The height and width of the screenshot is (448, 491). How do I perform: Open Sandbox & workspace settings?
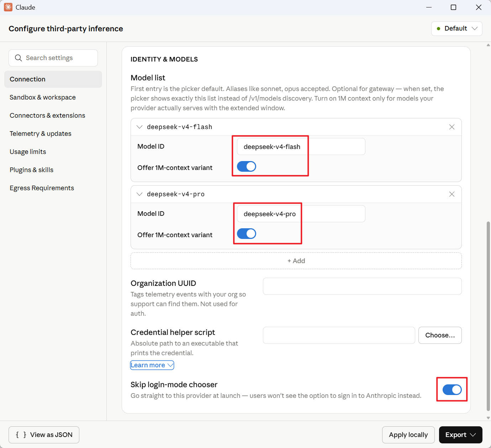pos(43,97)
